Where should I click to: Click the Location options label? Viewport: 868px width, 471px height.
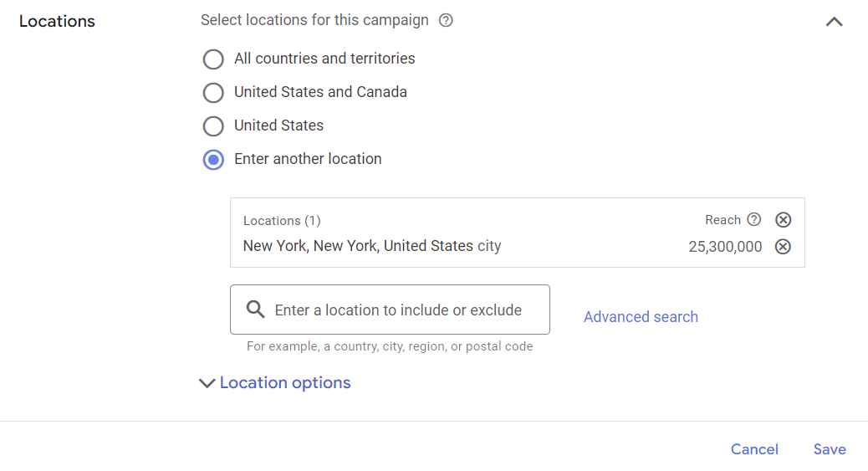click(x=285, y=383)
